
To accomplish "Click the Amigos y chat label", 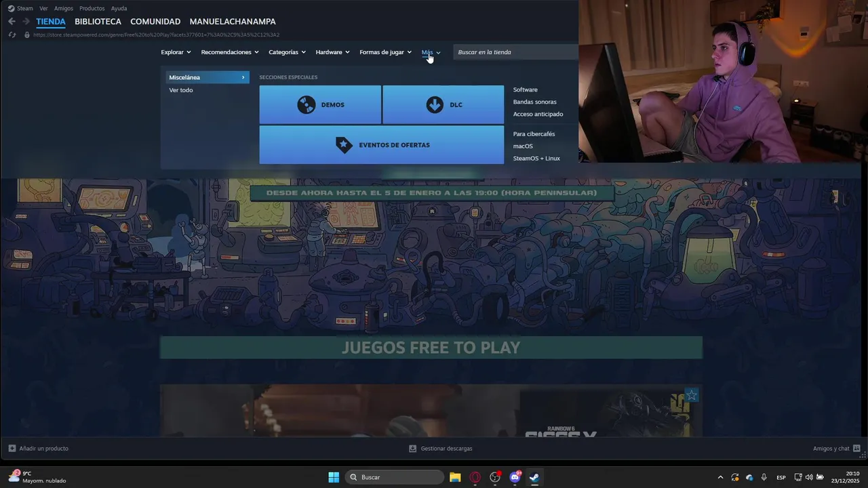I will tap(831, 449).
